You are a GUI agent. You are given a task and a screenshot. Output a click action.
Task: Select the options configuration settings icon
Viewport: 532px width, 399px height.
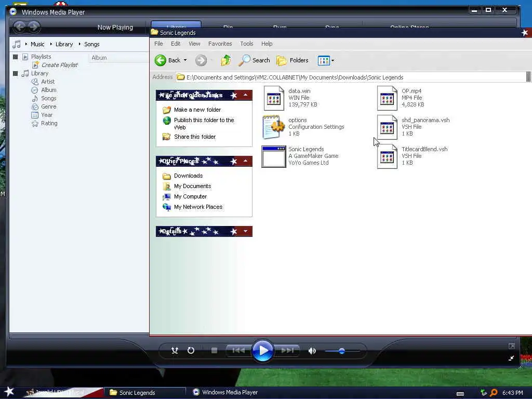click(x=273, y=127)
